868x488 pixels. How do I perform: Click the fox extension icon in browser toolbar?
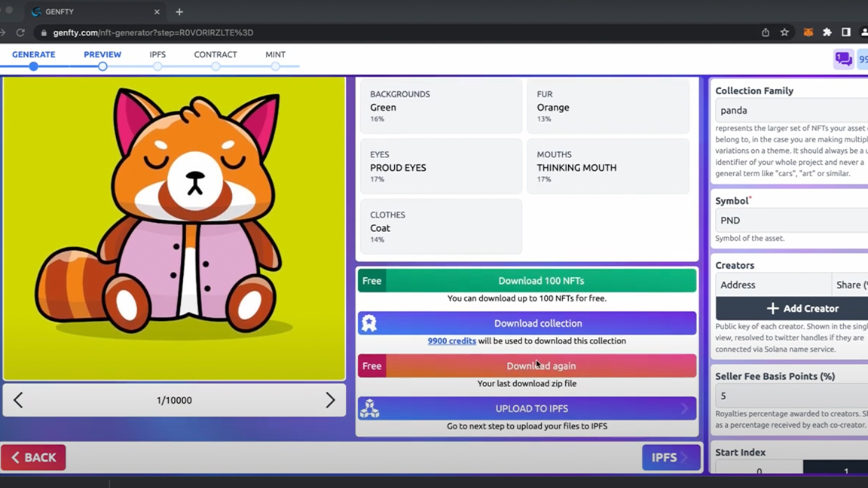(808, 32)
